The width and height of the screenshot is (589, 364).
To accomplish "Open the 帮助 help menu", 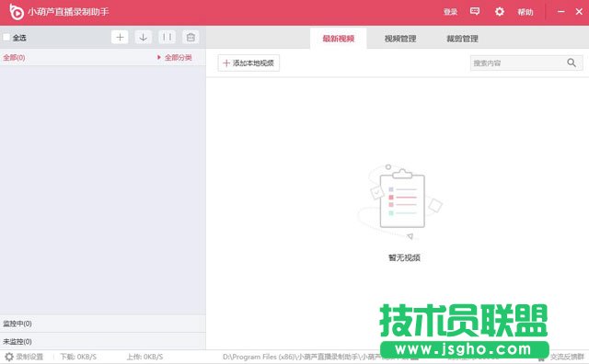I will click(525, 12).
